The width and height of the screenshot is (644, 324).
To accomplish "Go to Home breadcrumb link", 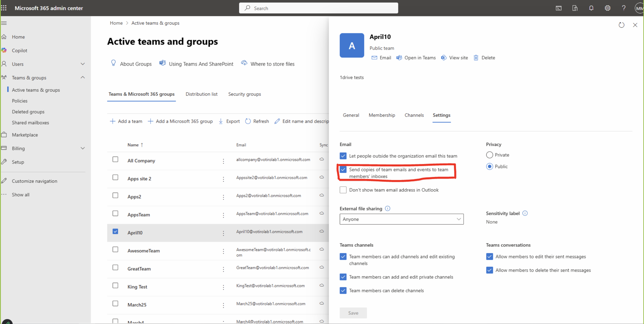I will [x=116, y=23].
